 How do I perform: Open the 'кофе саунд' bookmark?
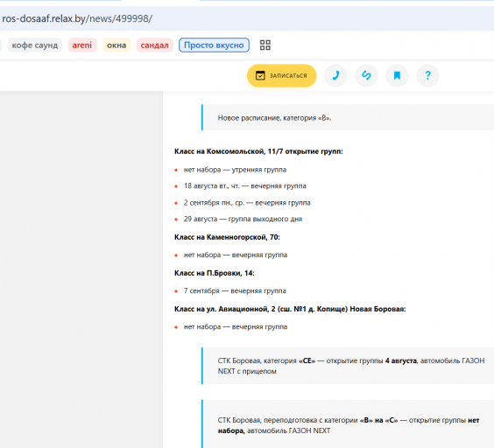click(35, 45)
